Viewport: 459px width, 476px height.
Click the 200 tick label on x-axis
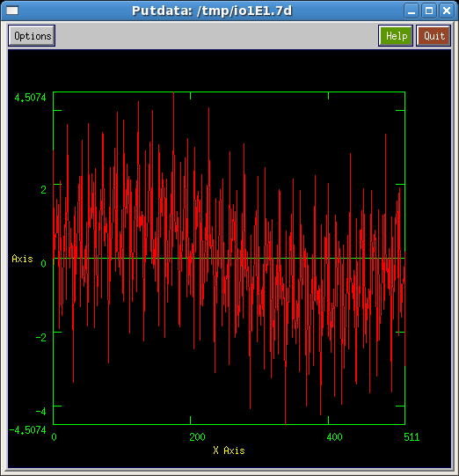(x=197, y=437)
